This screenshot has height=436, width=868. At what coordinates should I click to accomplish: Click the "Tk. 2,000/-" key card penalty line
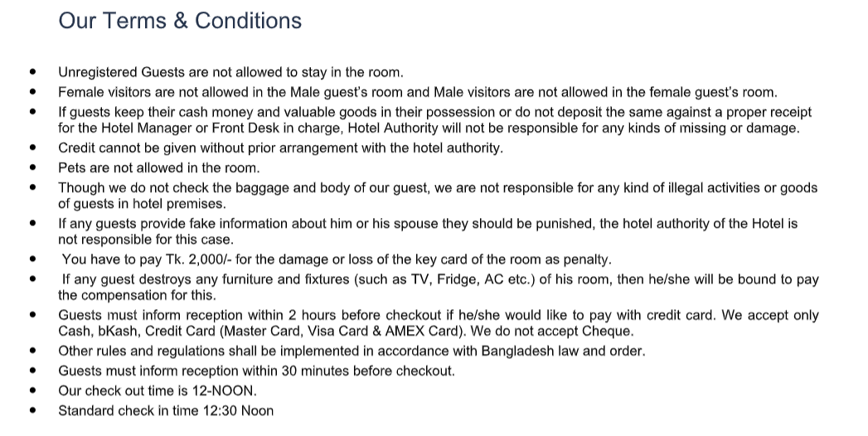336,259
